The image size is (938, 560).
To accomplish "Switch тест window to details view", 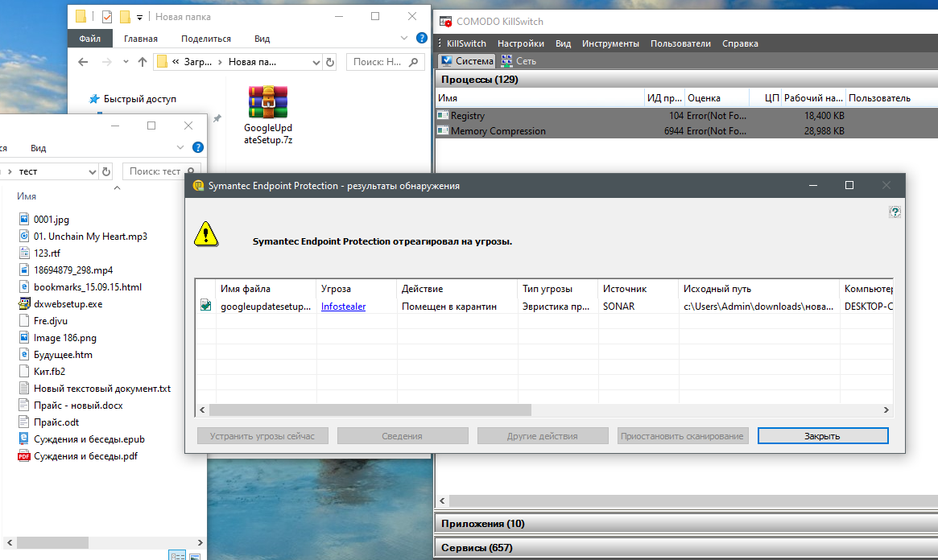I will click(x=178, y=556).
